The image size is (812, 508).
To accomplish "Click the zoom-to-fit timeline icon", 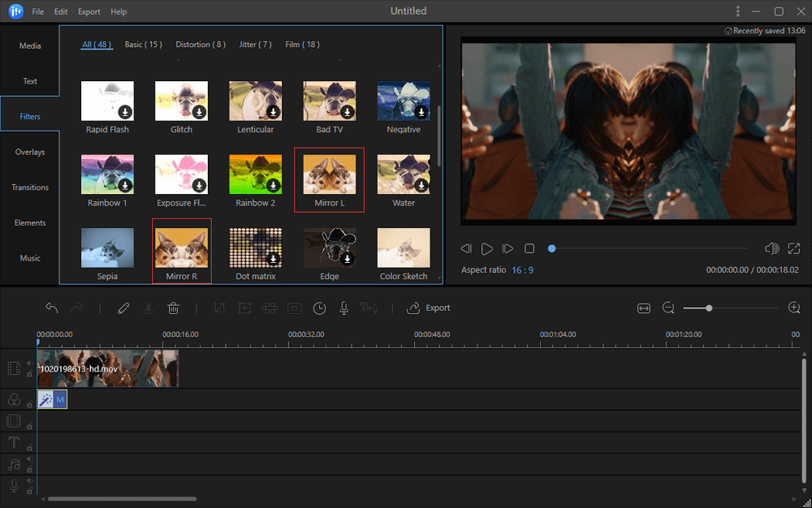I will pyautogui.click(x=644, y=308).
